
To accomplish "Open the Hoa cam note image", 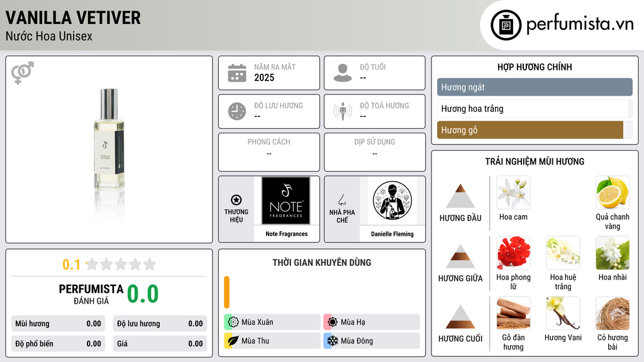I will point(513,193).
